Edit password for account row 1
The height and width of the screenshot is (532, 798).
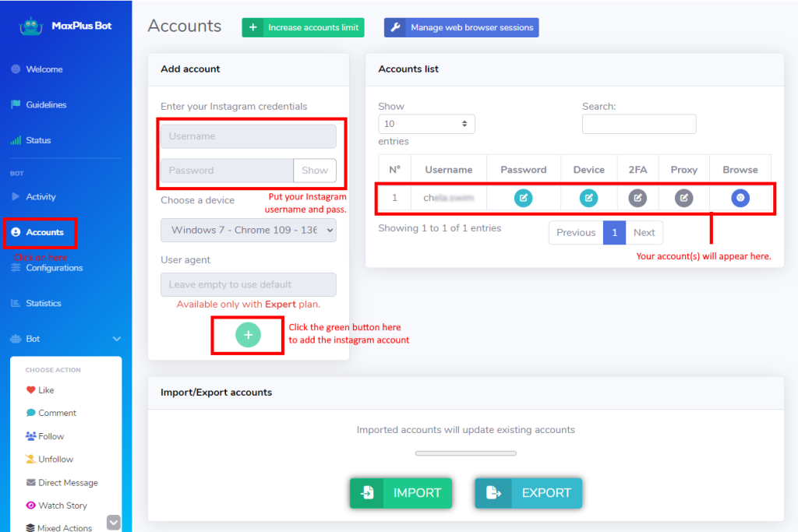coord(523,198)
